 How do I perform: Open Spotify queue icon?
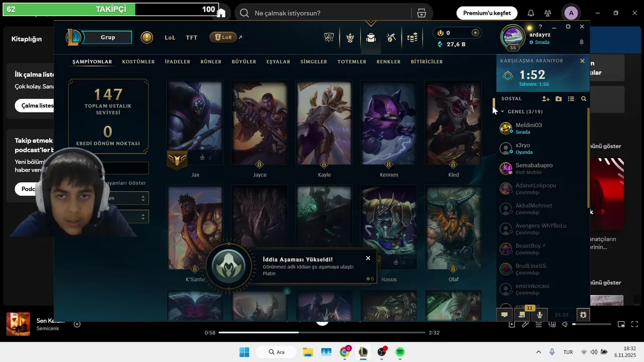(x=538, y=324)
